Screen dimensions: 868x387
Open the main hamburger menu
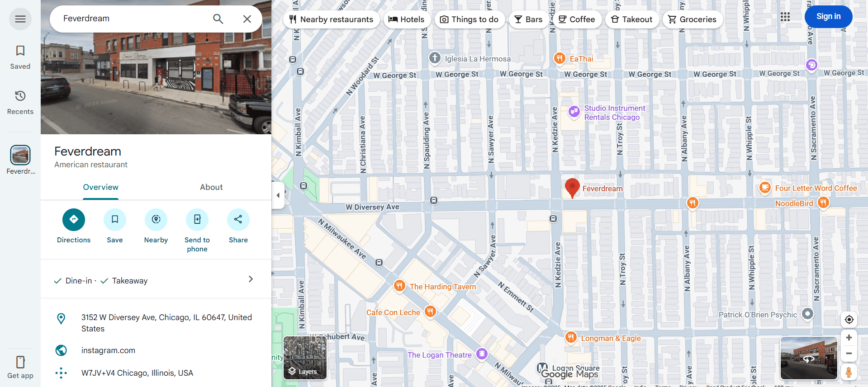pos(20,19)
